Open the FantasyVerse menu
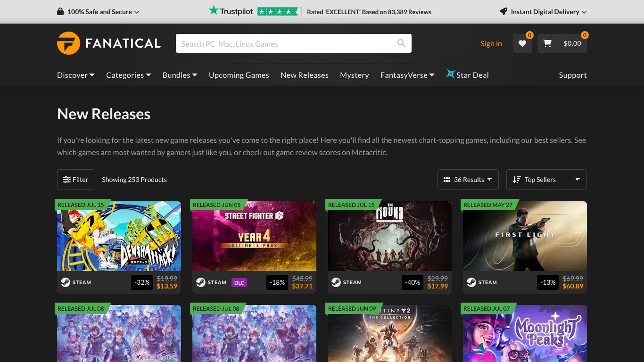The image size is (644, 362). click(407, 75)
